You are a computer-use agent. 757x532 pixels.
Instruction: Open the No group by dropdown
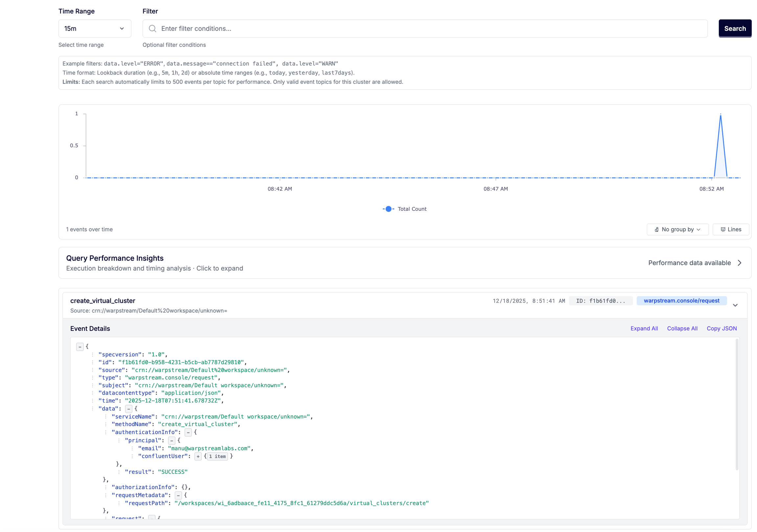coord(677,229)
